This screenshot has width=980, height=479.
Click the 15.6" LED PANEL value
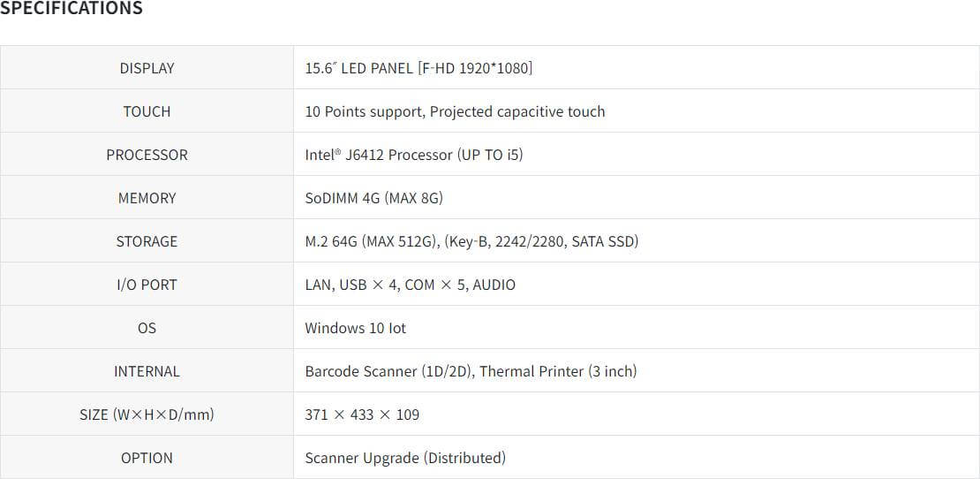click(x=418, y=68)
